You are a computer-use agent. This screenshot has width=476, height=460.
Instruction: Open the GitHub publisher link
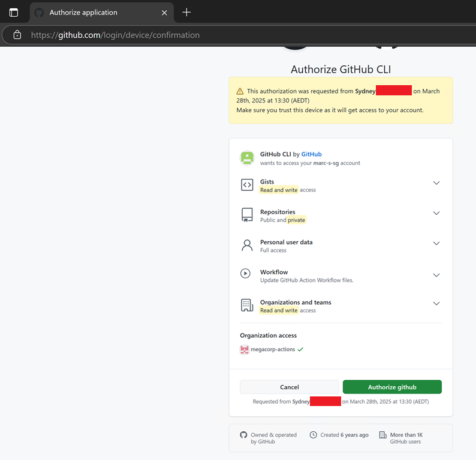tap(311, 154)
